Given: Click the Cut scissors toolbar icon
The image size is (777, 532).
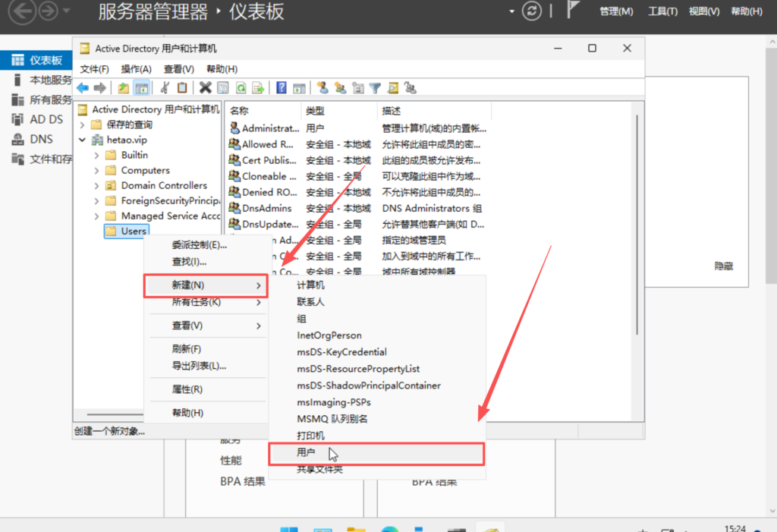Looking at the screenshot, I should pyautogui.click(x=164, y=88).
